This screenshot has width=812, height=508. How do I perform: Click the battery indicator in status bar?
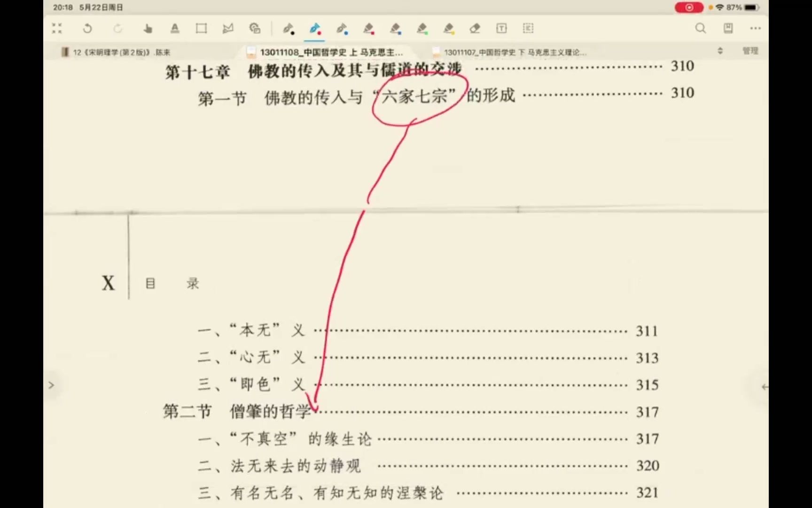[752, 8]
